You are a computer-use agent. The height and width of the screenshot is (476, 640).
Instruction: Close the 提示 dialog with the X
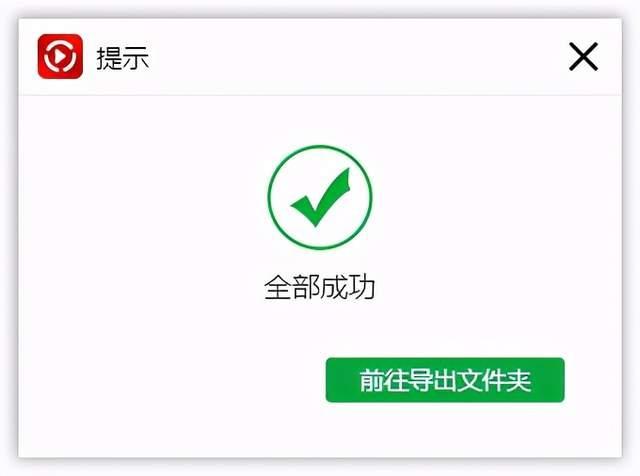click(x=583, y=56)
